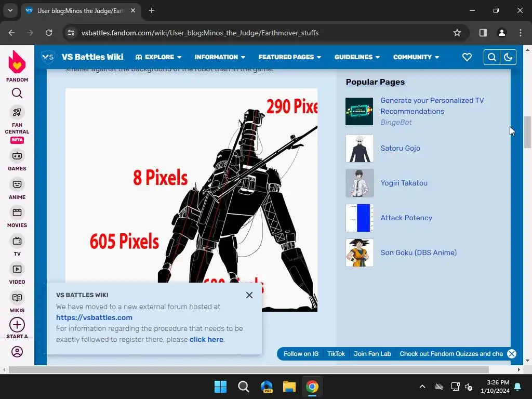Expand the Explore menu

[158, 57]
